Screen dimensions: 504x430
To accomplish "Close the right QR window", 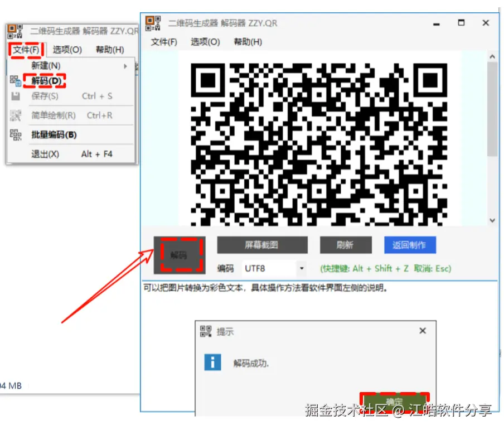I will tap(486, 23).
